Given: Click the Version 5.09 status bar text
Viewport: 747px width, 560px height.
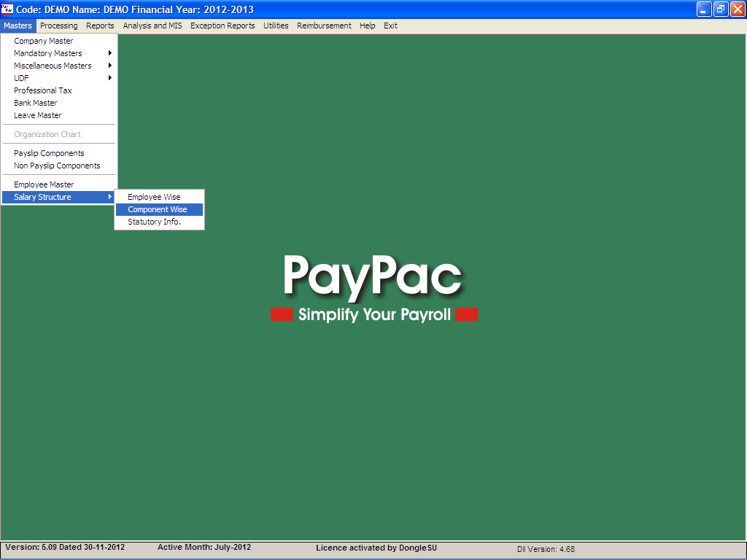Looking at the screenshot, I should [x=65, y=547].
